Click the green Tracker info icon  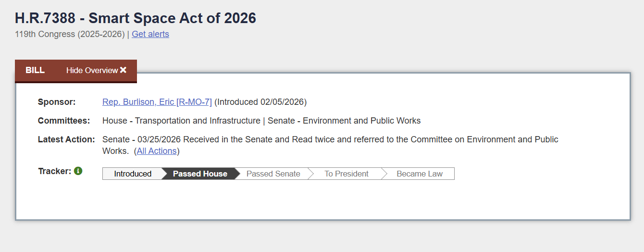pyautogui.click(x=78, y=171)
